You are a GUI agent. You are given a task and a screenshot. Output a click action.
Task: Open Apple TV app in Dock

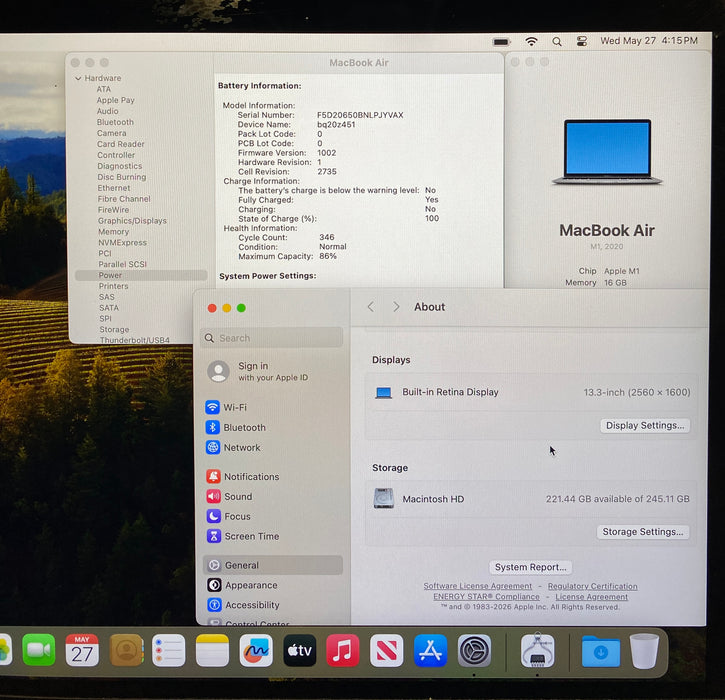[300, 650]
